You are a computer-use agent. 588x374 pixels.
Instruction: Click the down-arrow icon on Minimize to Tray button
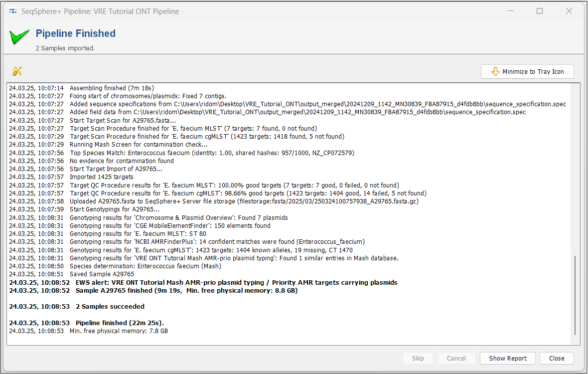[495, 71]
